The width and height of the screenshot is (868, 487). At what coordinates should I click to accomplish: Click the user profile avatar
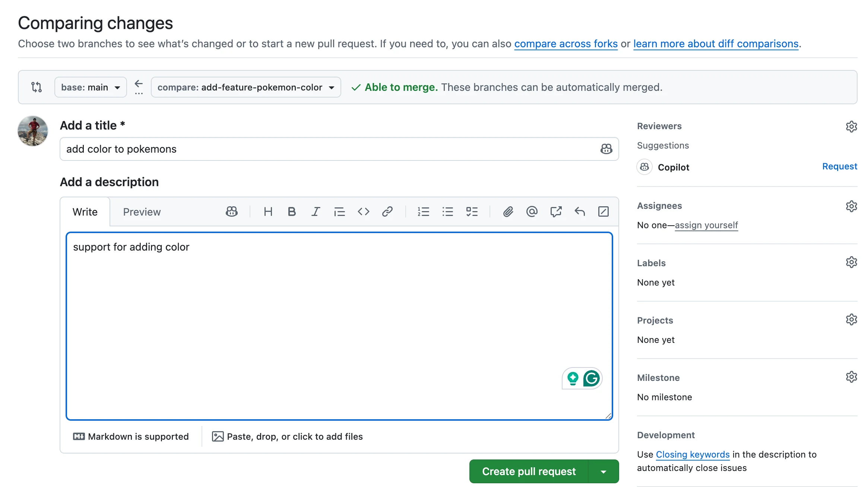33,131
